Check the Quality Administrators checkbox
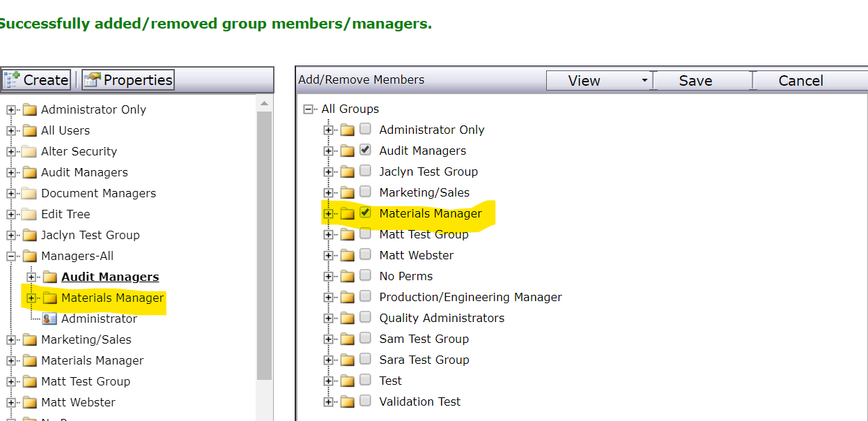868x421 pixels. (x=365, y=317)
